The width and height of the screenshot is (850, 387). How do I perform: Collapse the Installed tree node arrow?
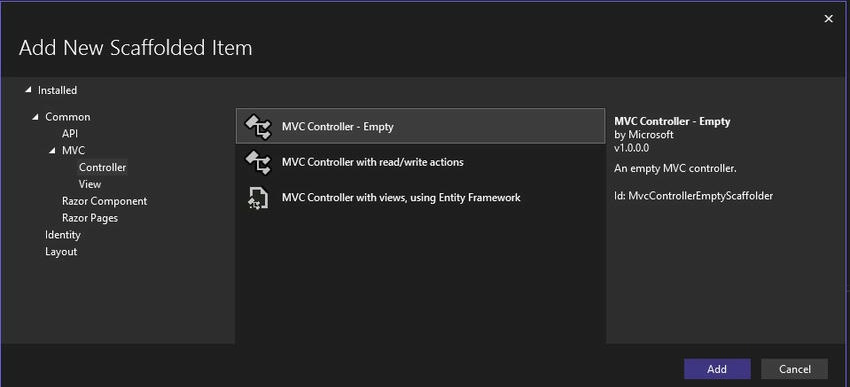click(x=28, y=91)
